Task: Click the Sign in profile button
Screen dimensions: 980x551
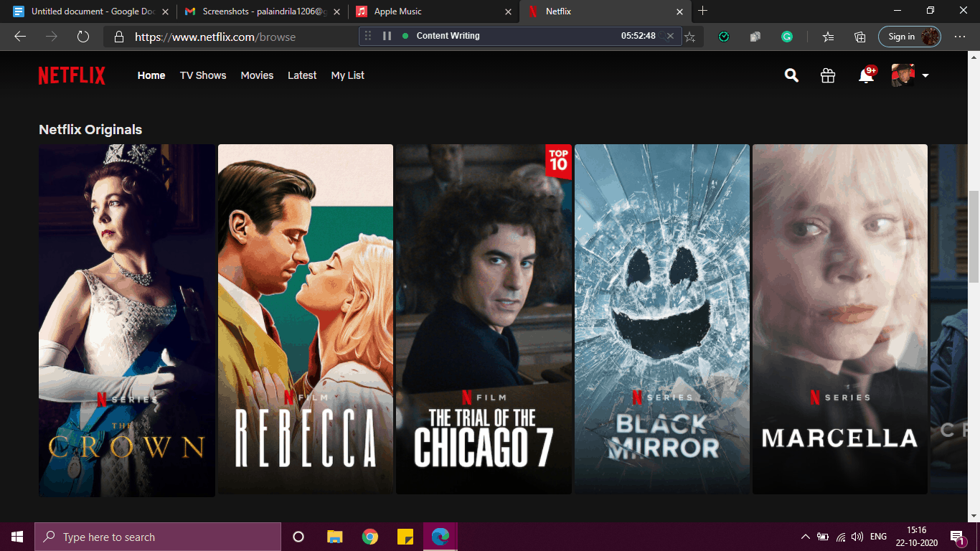Action: click(909, 37)
